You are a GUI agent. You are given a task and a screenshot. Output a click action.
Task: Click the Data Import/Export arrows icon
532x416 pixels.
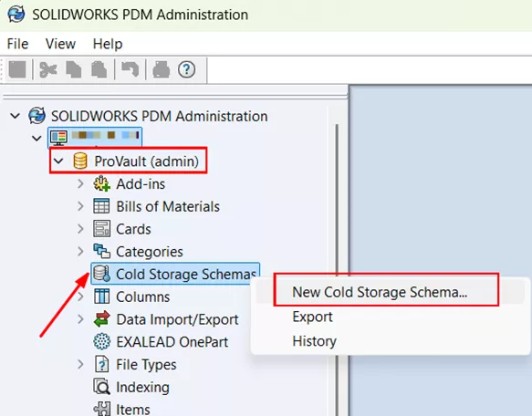(x=101, y=319)
